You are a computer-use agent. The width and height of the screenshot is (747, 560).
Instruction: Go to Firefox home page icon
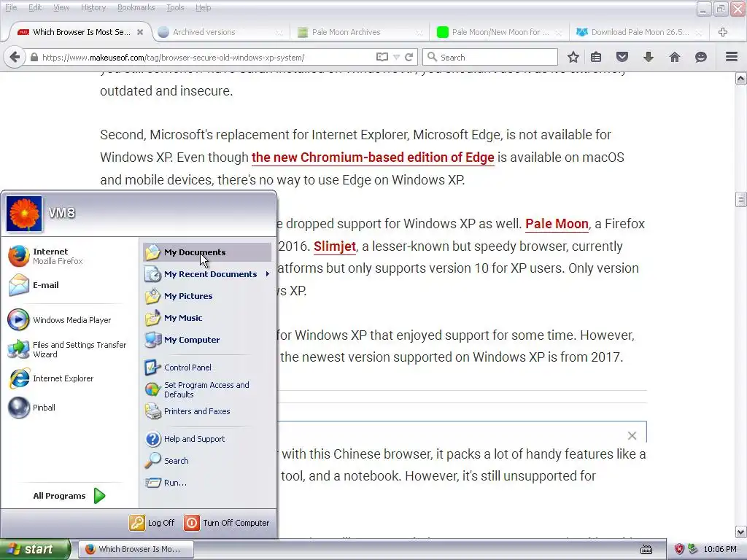pos(675,57)
